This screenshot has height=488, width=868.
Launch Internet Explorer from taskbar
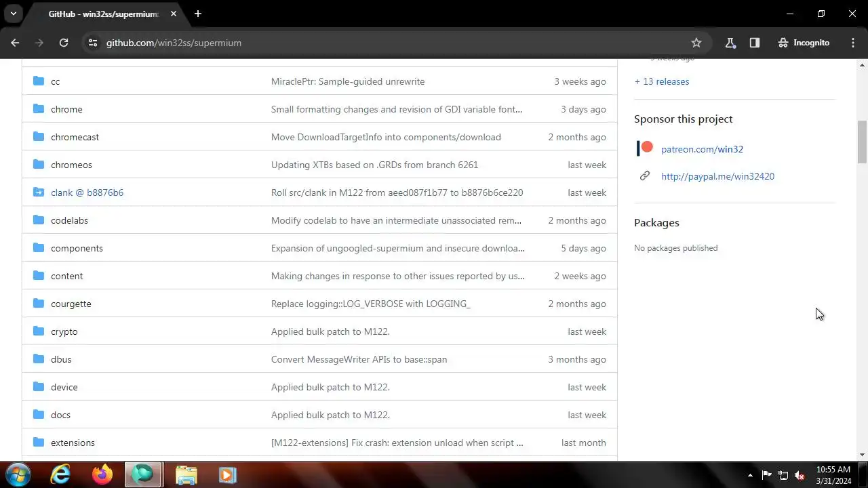click(61, 474)
